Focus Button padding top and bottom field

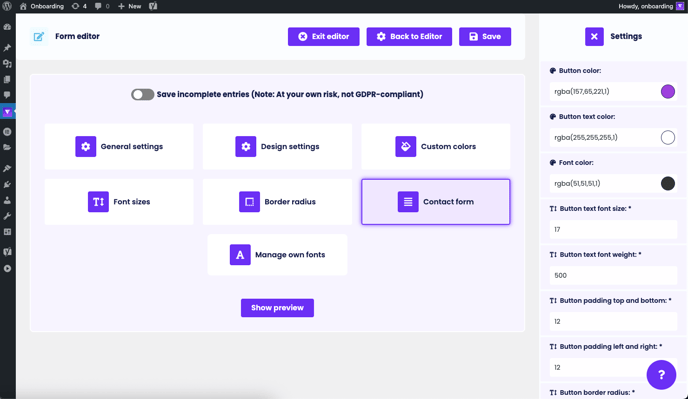tap(613, 321)
